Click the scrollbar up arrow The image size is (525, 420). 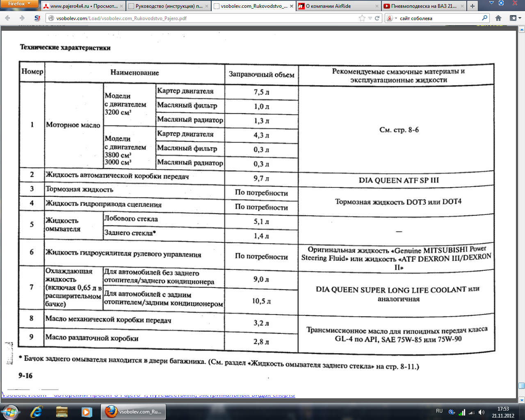pyautogui.click(x=522, y=30)
